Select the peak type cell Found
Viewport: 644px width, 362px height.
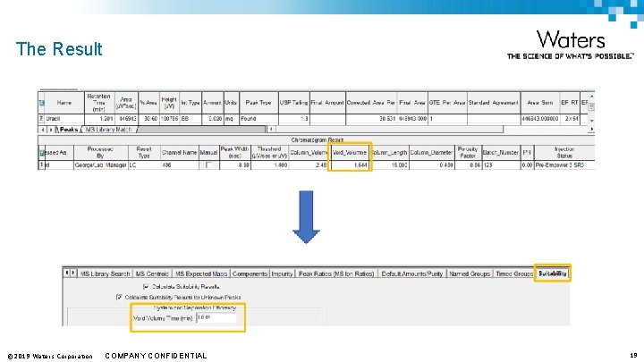tap(258, 119)
